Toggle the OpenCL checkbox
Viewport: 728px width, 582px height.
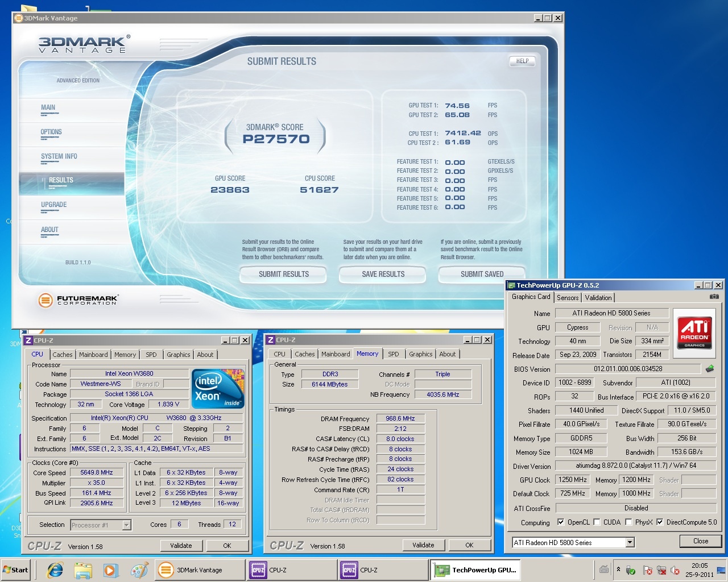point(561,522)
